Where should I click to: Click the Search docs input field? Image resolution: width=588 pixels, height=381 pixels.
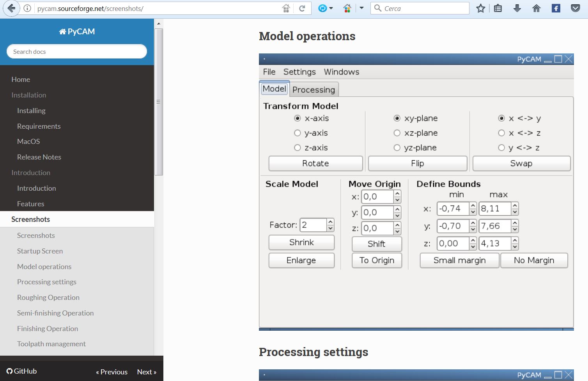[77, 51]
